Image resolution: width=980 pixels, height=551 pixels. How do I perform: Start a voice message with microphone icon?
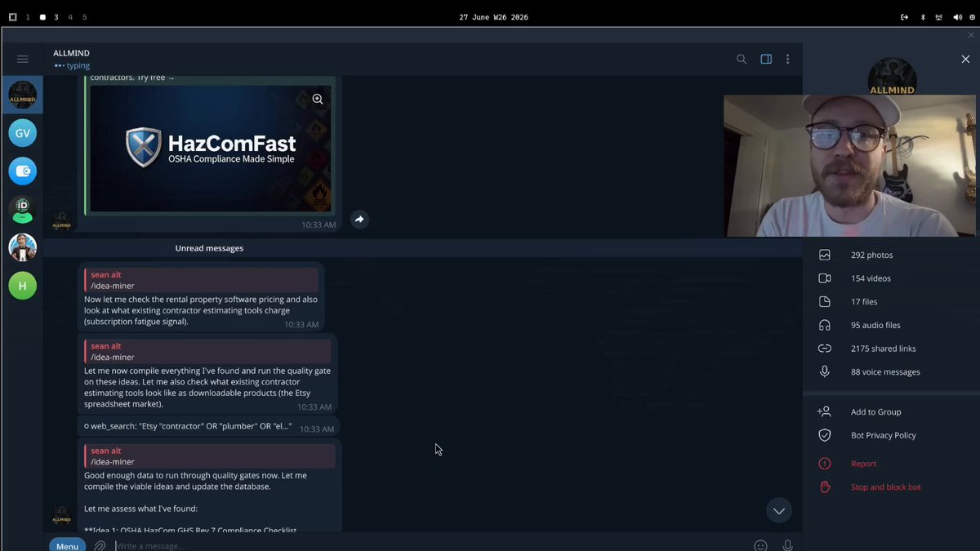coord(787,545)
